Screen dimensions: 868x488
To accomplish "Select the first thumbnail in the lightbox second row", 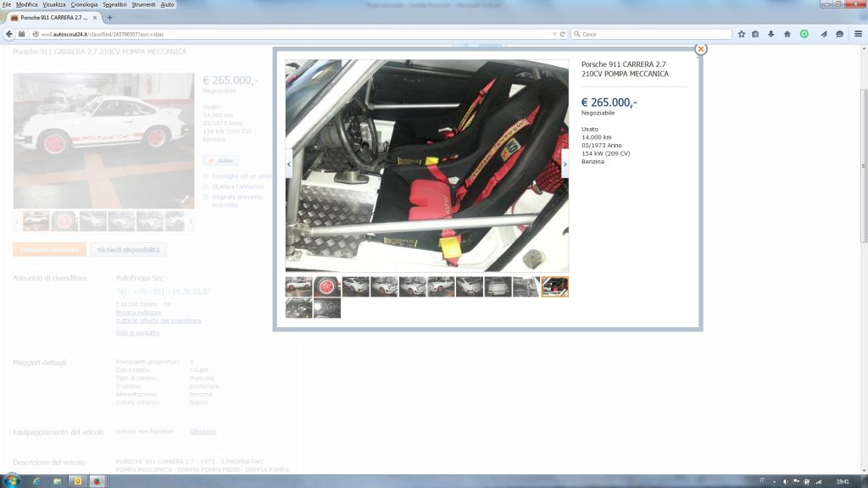I will (299, 308).
